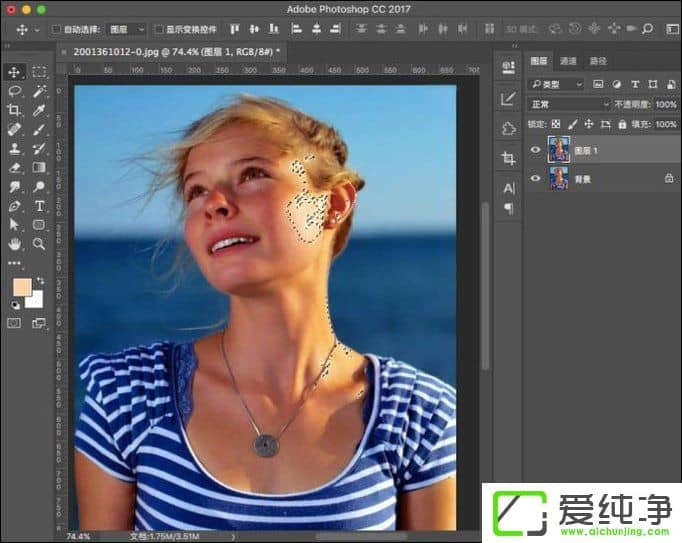
Task: Click the lock all icon in Layers panel
Action: [622, 124]
